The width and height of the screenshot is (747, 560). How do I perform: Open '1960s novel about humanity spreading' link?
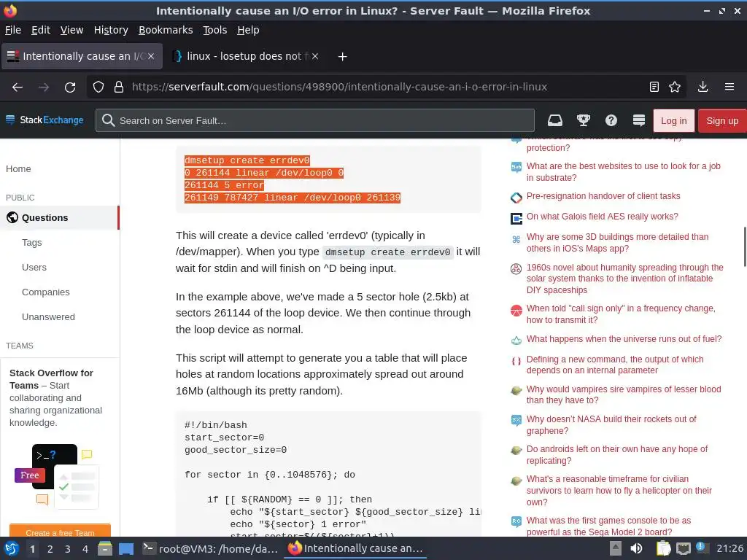point(624,279)
